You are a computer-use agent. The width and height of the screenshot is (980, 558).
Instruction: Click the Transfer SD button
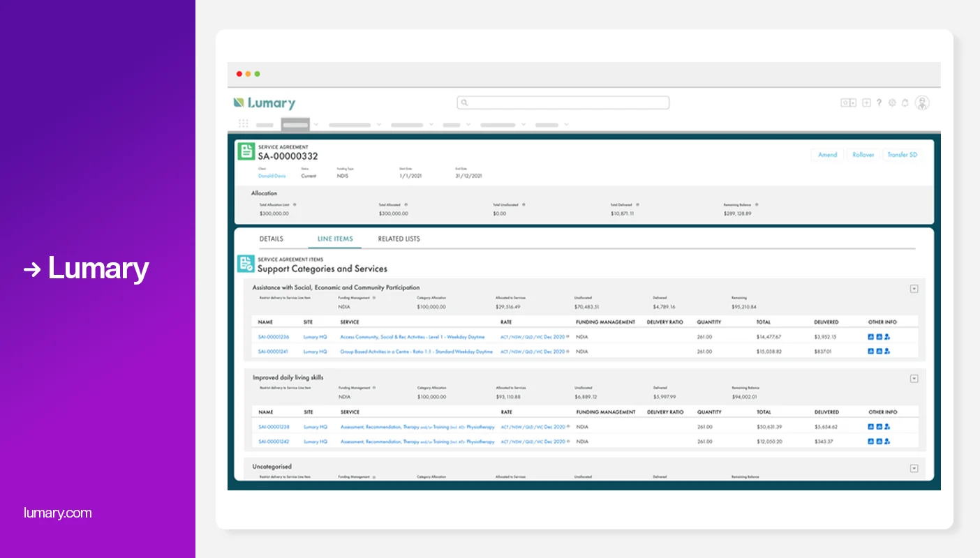coord(903,155)
